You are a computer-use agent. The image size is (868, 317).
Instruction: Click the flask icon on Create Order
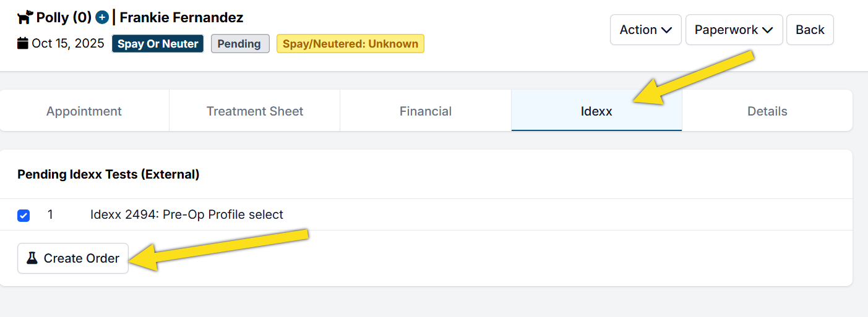pyautogui.click(x=32, y=258)
